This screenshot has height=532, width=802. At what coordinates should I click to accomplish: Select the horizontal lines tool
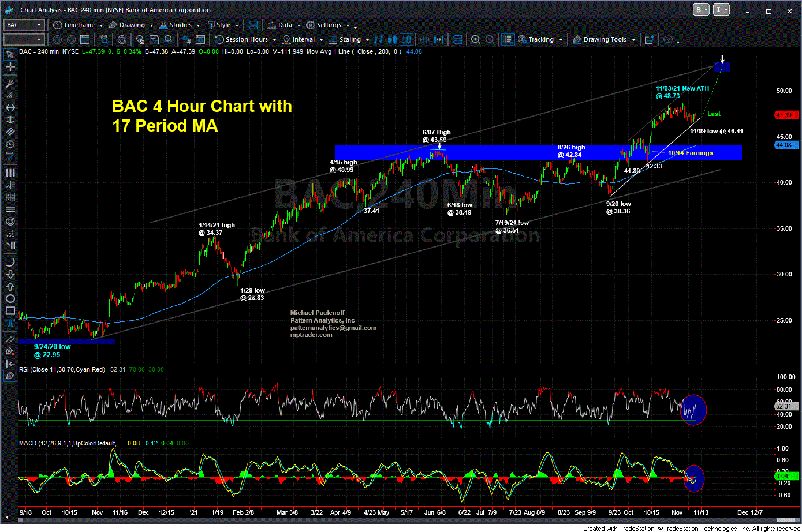tap(10, 209)
